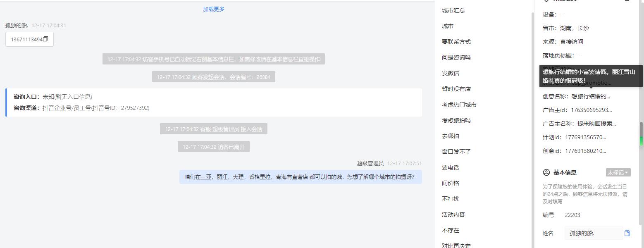The height and width of the screenshot is (248, 644).
Task: Click the notice about 访客手机号已自动标记
Action: point(214,59)
